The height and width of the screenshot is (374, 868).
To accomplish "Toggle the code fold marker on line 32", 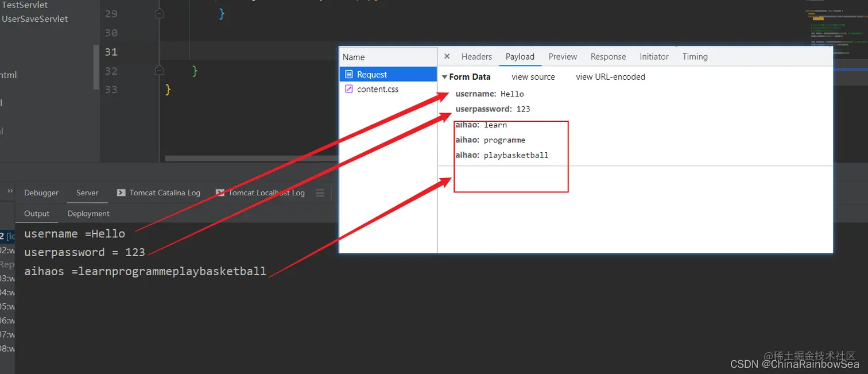I will (x=160, y=70).
